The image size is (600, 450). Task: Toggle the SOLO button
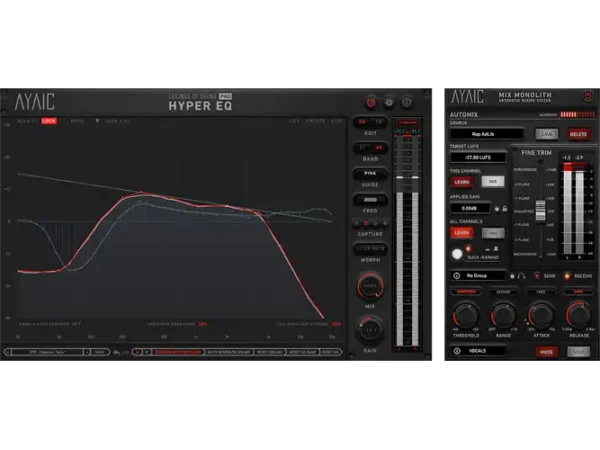579,352
